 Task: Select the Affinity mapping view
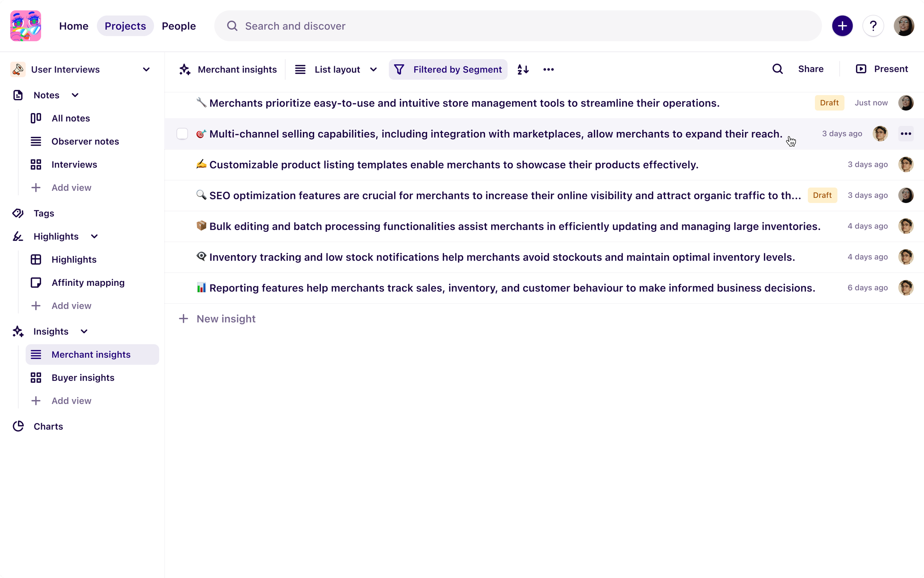[x=88, y=283]
